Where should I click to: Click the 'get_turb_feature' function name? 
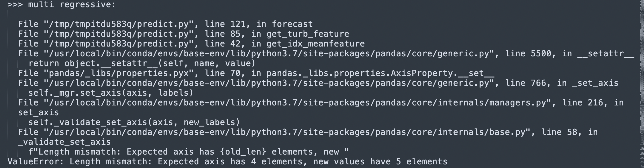click(x=308, y=34)
